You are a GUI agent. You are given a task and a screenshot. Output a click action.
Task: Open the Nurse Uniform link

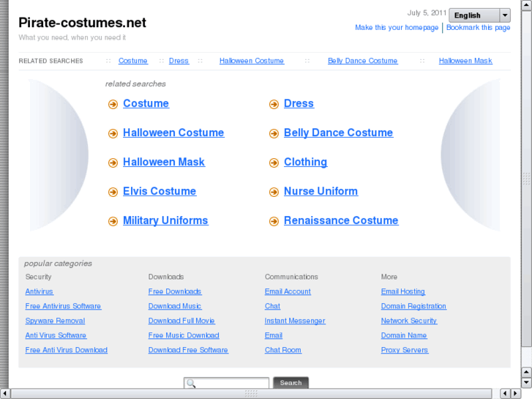click(321, 191)
